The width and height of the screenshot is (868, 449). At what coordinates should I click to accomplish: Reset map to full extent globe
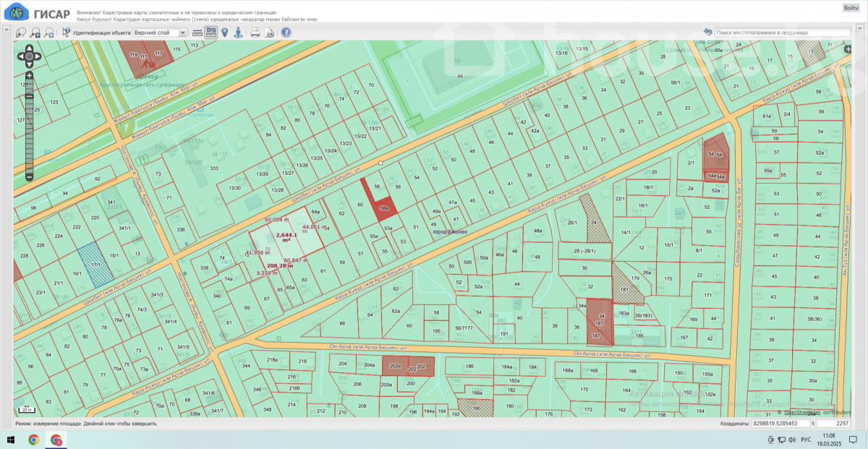pyautogui.click(x=29, y=56)
